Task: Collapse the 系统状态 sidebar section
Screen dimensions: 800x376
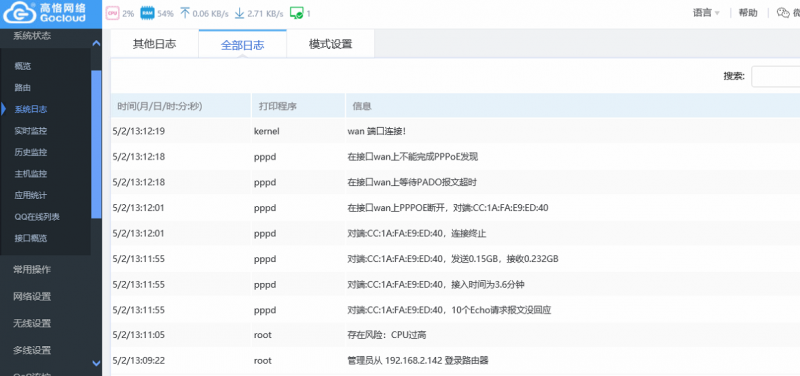Action: (x=96, y=43)
